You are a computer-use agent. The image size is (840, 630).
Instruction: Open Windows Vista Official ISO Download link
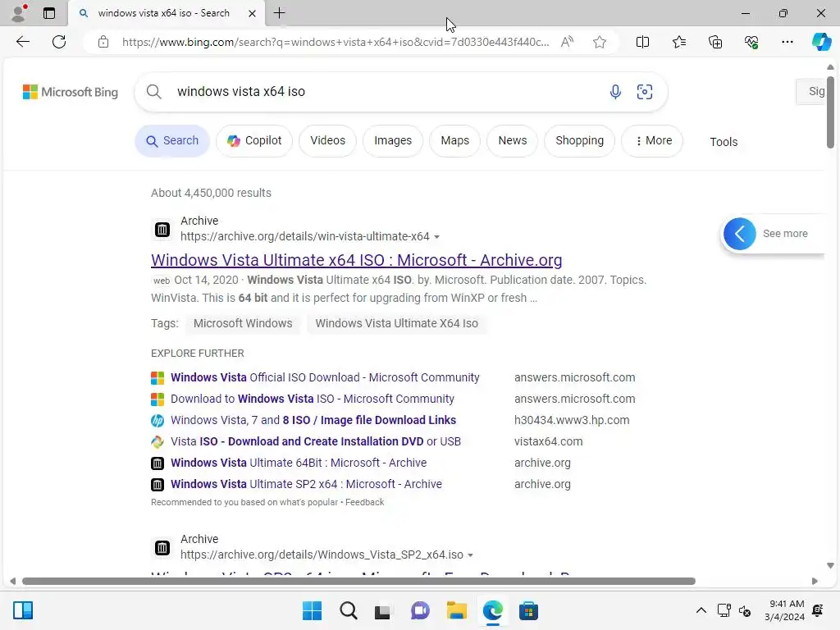click(325, 377)
